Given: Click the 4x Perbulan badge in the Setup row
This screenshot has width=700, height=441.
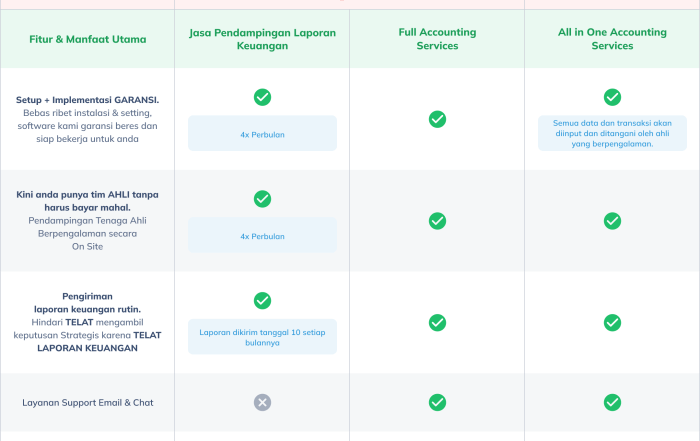Looking at the screenshot, I should 262,133.
